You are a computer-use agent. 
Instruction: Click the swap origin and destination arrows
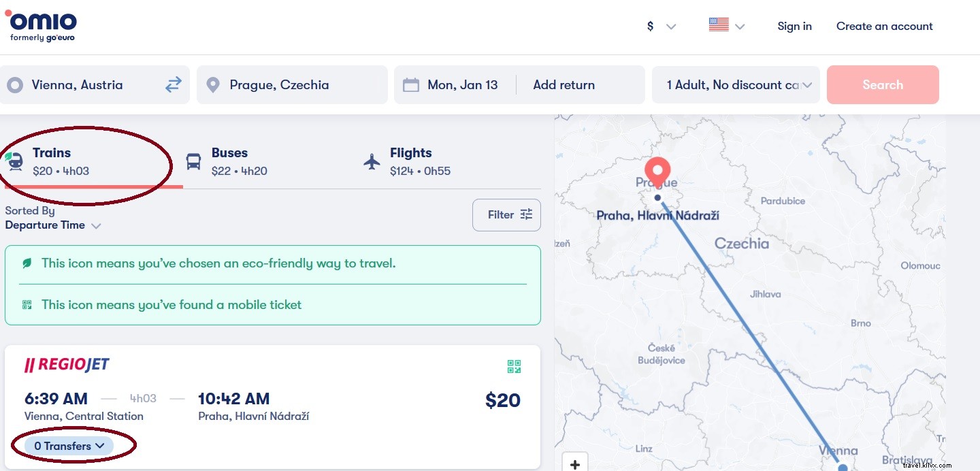[x=173, y=84]
